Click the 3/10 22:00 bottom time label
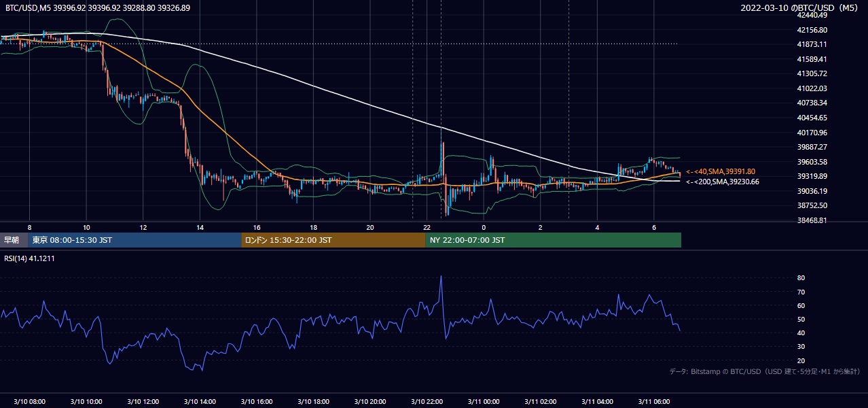The image size is (868, 408). pos(427,401)
